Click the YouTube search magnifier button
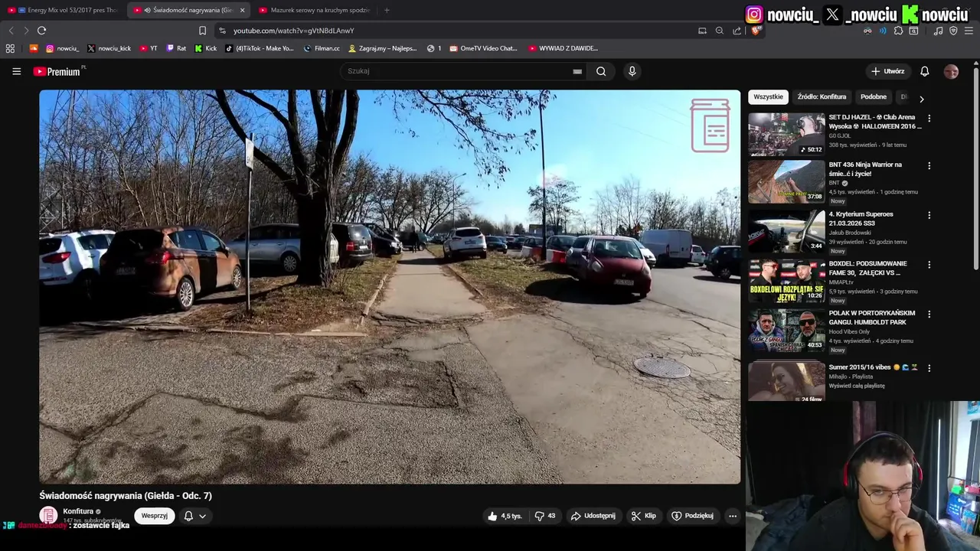The image size is (980, 551). (602, 71)
